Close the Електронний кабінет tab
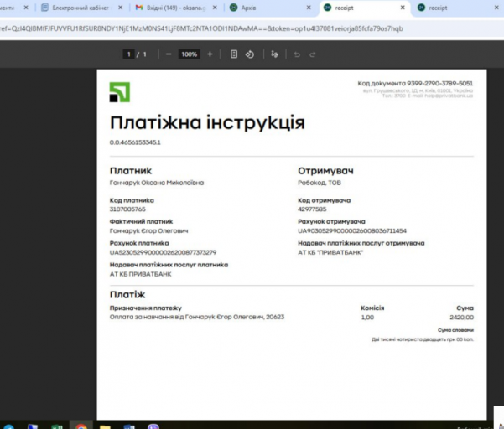This screenshot has width=504, height=429. pos(120,8)
